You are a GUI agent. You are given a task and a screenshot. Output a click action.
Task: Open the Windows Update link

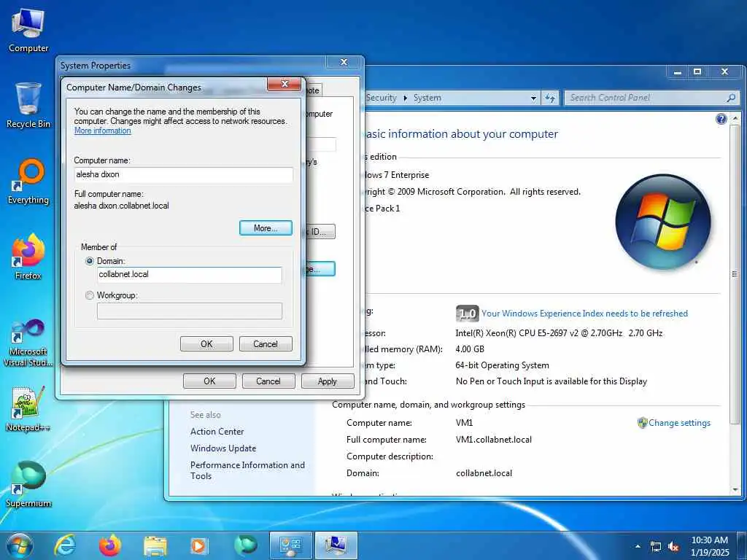tap(223, 448)
